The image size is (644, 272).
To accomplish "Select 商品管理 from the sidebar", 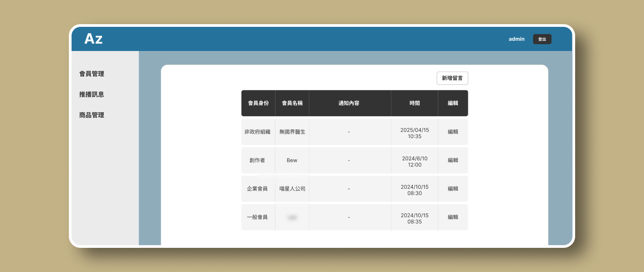I will tap(92, 115).
